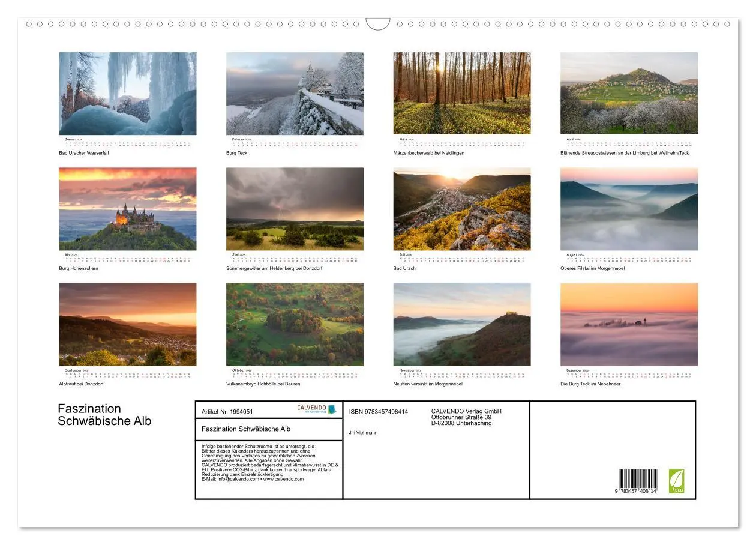Click the ISBN 9783457408414 text
The image size is (756, 545).
click(x=378, y=412)
